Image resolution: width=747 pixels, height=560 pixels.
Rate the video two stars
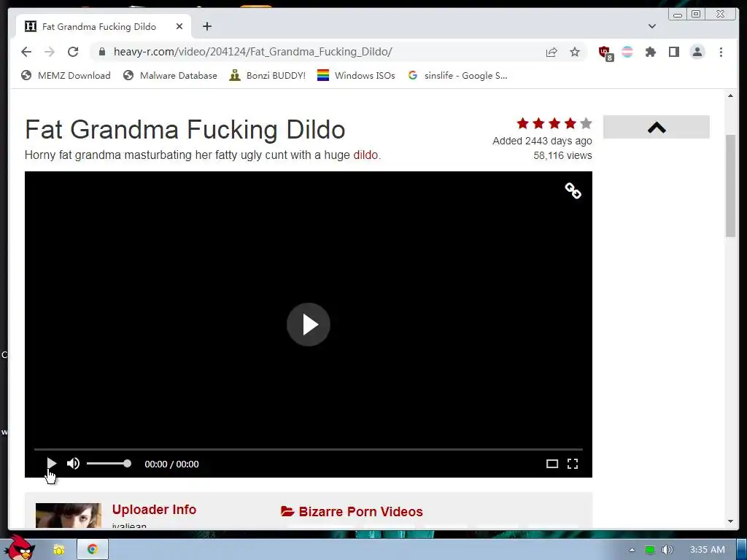[x=539, y=123]
